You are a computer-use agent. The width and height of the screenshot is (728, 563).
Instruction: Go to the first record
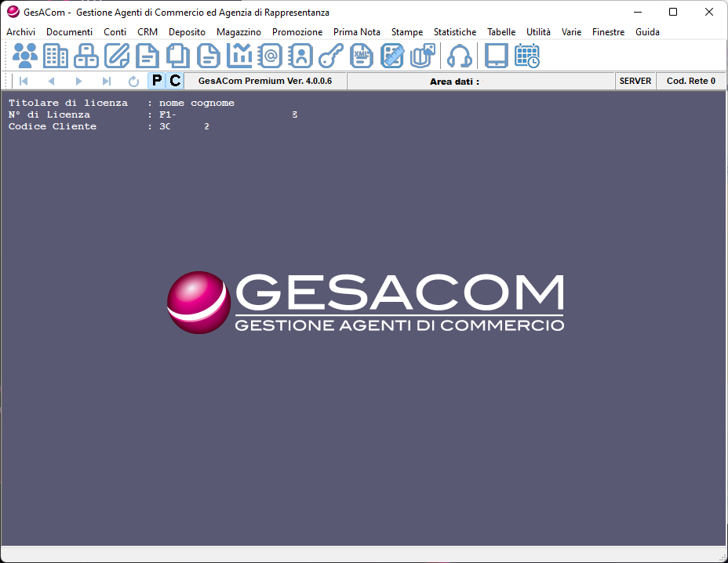pos(24,82)
